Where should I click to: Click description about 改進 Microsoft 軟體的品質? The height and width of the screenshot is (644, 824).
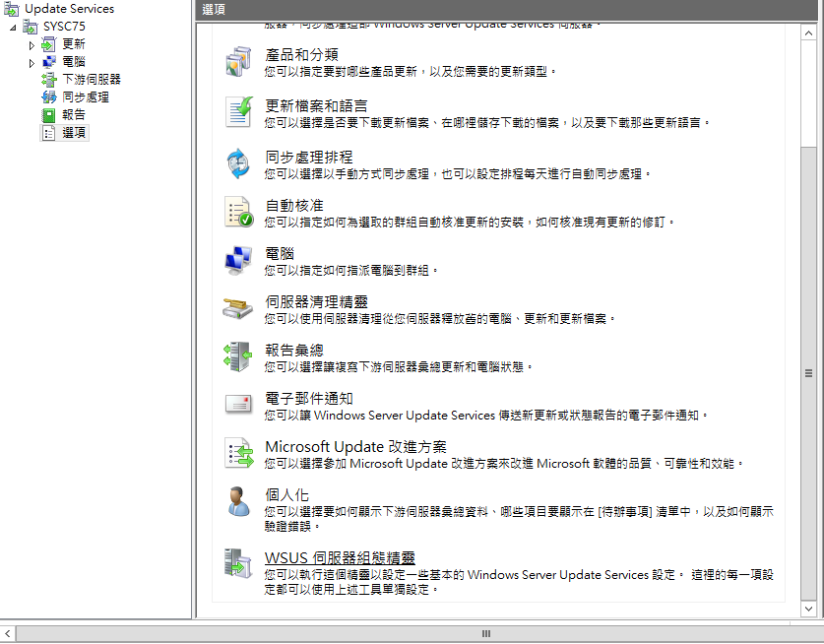click(x=504, y=464)
